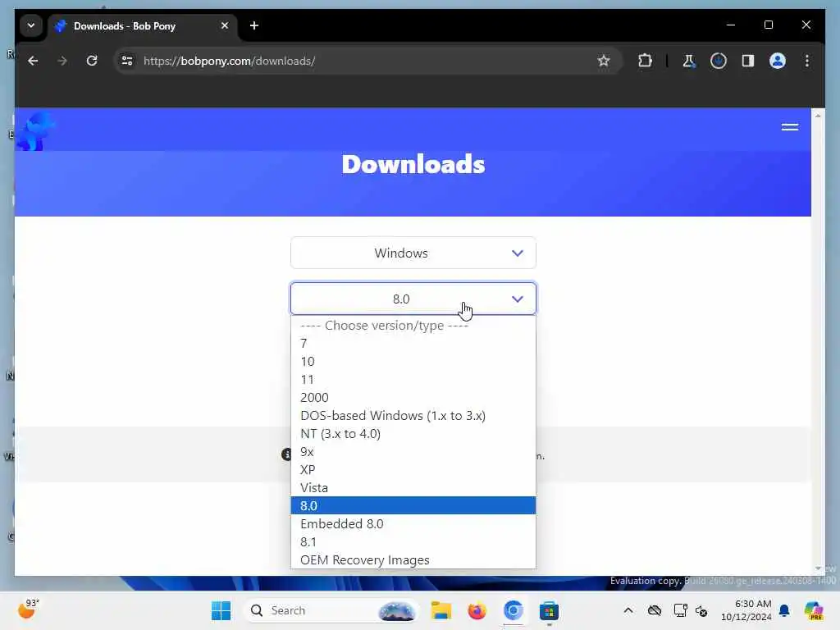840x630 pixels.
Task: Open File Explorer from the taskbar
Action: (441, 610)
